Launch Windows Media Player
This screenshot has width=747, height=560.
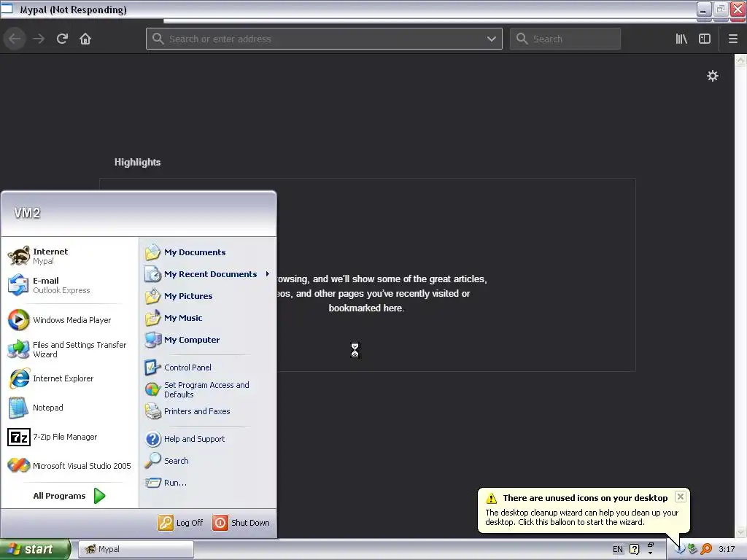69,320
